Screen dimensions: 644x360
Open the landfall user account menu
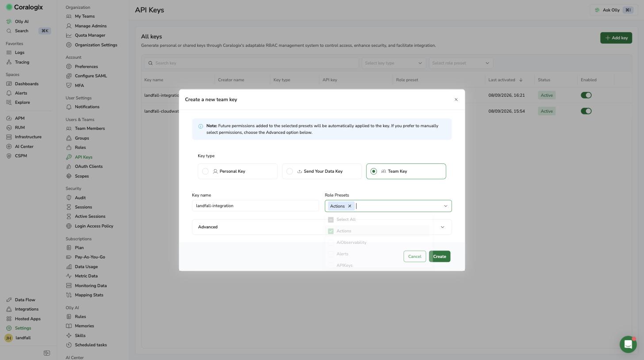[18, 338]
